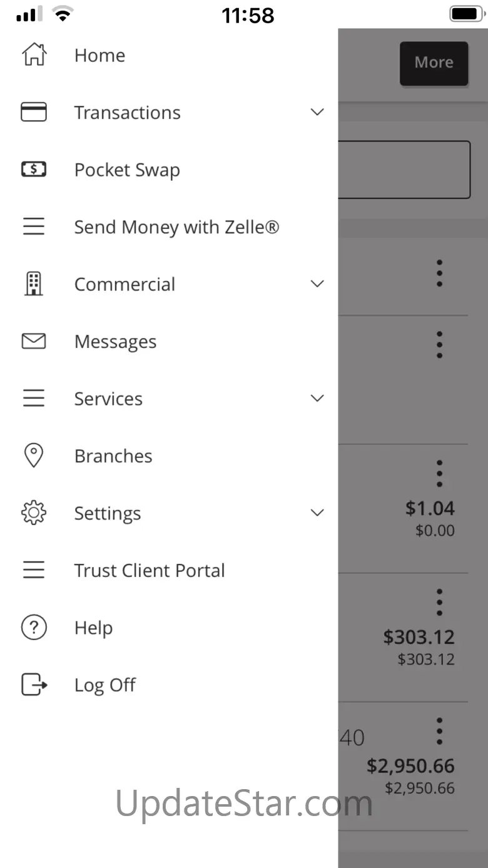This screenshot has height=868, width=488.
Task: Expand the Settings submenu chevron
Action: (x=317, y=513)
